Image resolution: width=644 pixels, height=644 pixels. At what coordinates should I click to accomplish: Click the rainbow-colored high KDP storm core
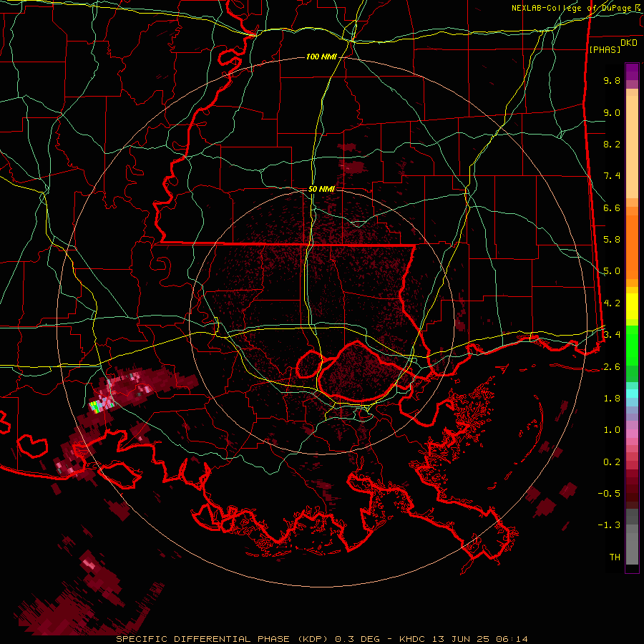coord(95,406)
